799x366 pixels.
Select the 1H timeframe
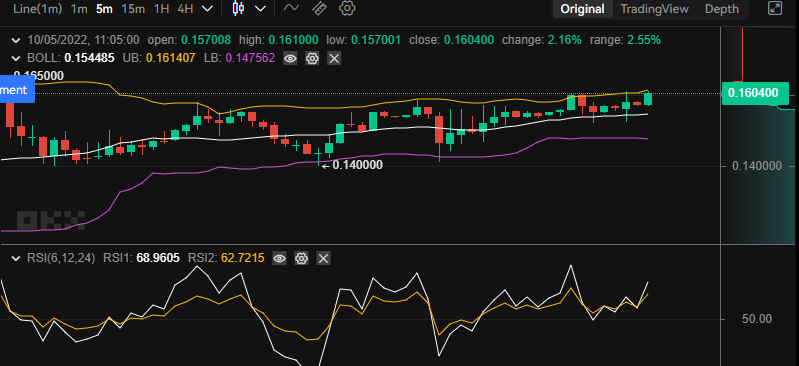(162, 9)
